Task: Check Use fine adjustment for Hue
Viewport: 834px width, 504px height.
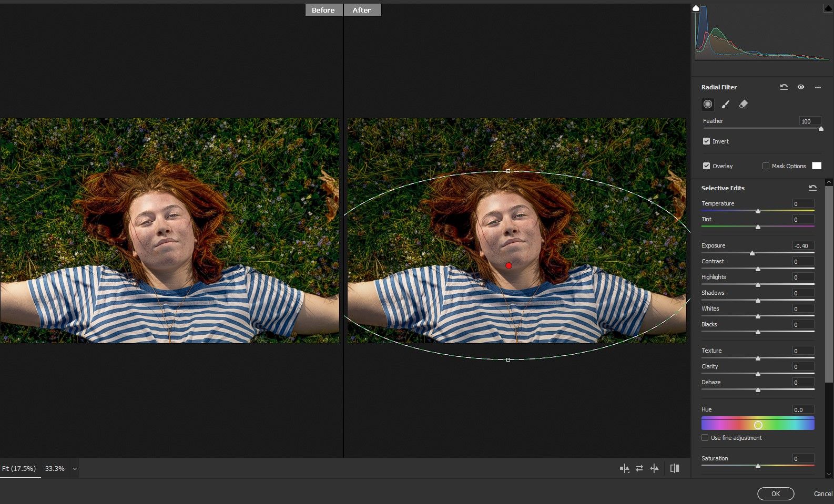Action: tap(705, 438)
